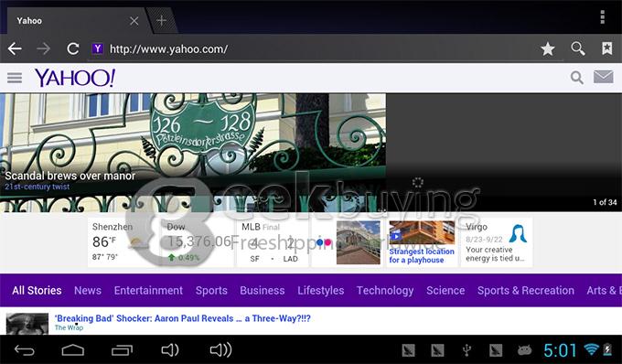
Task: Go back with the browser back arrow
Action: point(15,48)
